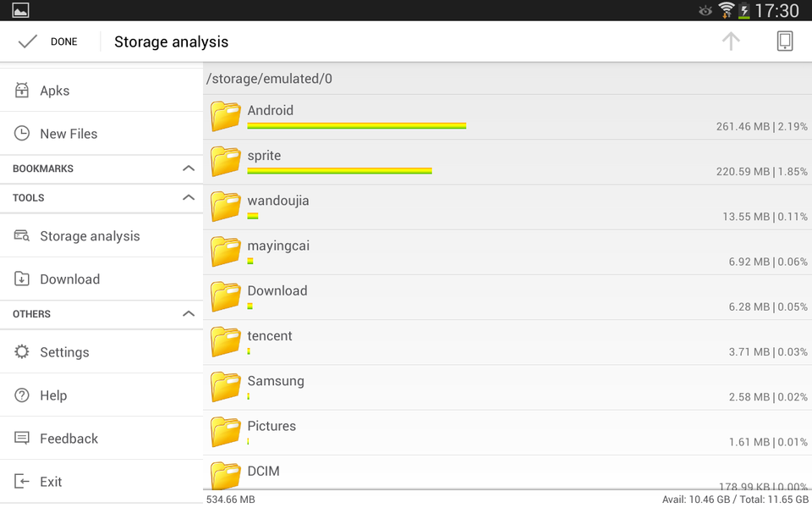Click the Android folder usage bar

pos(355,125)
